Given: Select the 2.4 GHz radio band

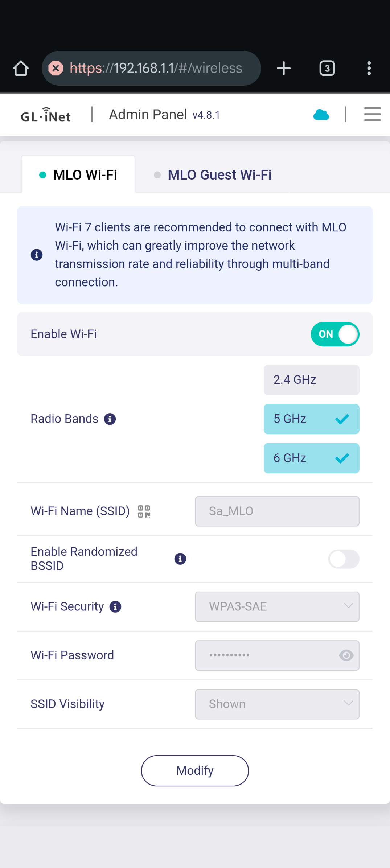Looking at the screenshot, I should 311,380.
